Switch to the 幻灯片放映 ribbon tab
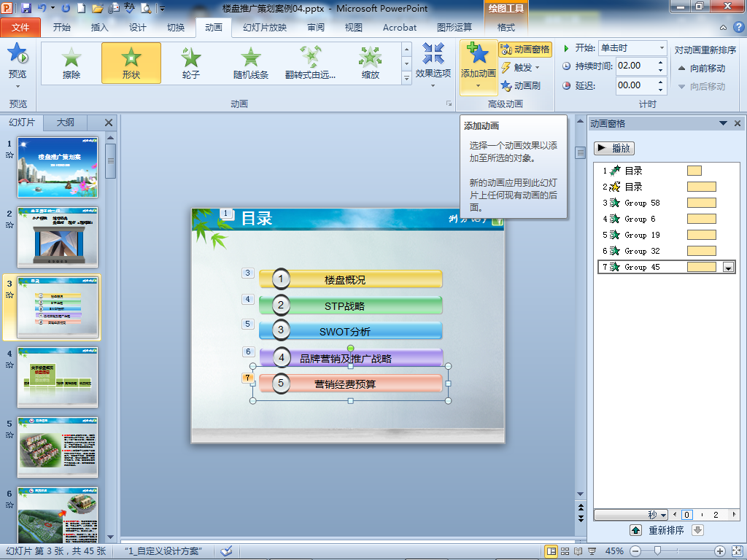This screenshot has width=747, height=560. (265, 28)
